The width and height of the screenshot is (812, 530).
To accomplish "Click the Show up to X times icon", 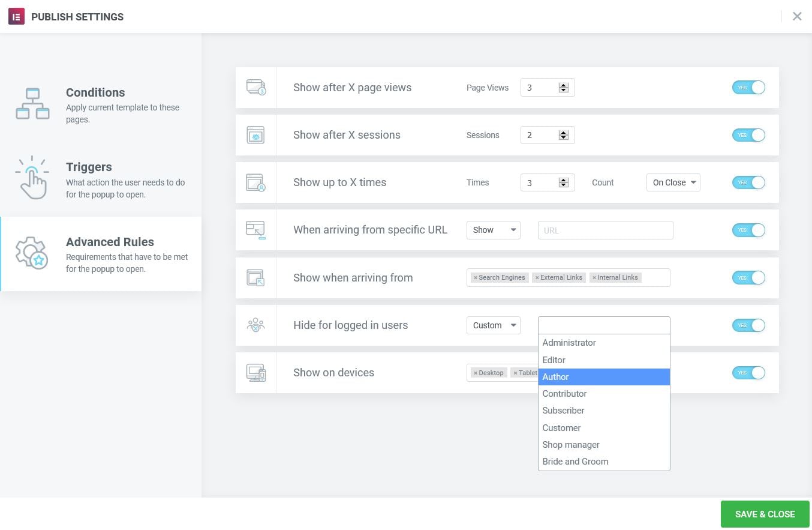I will pyautogui.click(x=255, y=182).
